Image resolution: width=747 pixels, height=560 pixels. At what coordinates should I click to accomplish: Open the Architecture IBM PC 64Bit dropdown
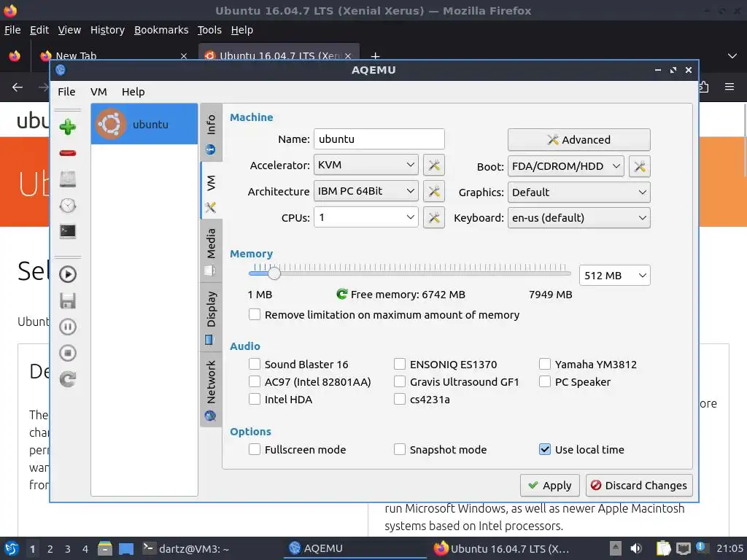point(366,191)
